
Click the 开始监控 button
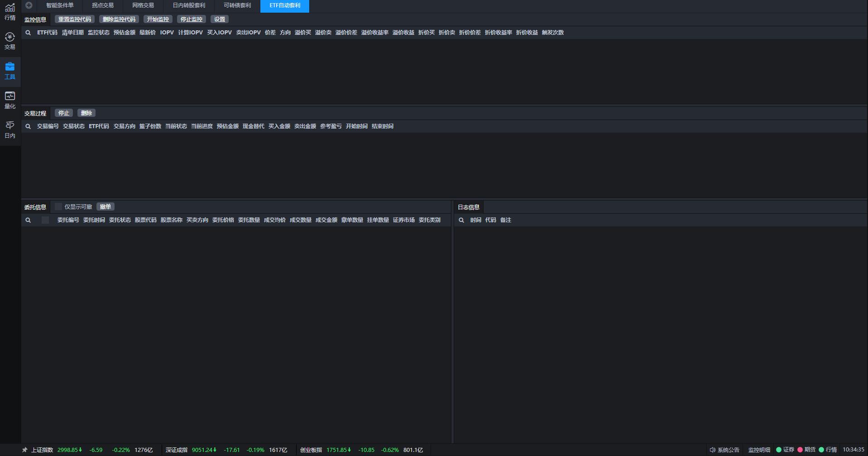pyautogui.click(x=158, y=19)
